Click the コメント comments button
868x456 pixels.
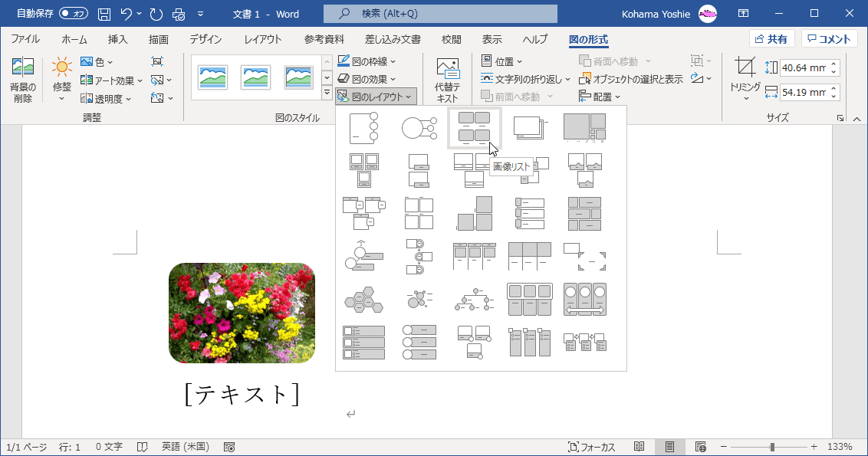[829, 39]
